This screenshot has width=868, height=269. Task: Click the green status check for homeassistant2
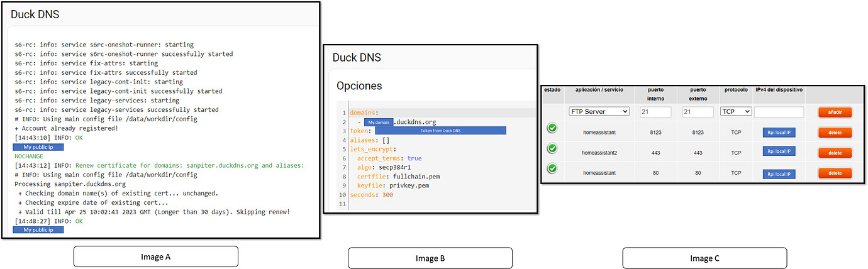point(552,149)
